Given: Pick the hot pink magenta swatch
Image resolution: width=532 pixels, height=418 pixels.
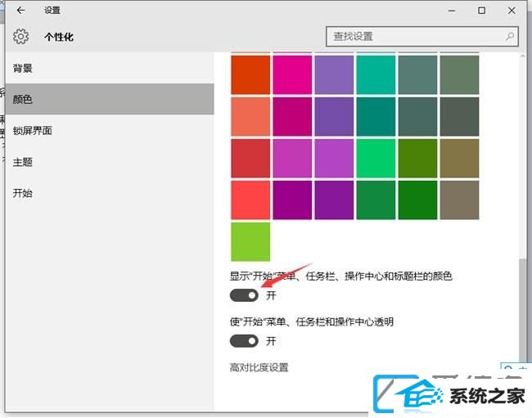Looking at the screenshot, I should click(292, 75).
